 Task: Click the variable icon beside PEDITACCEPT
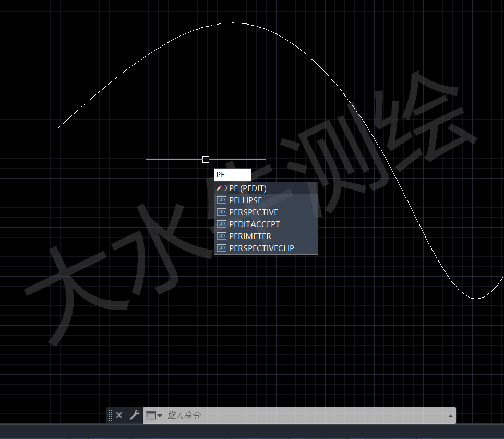(x=221, y=224)
